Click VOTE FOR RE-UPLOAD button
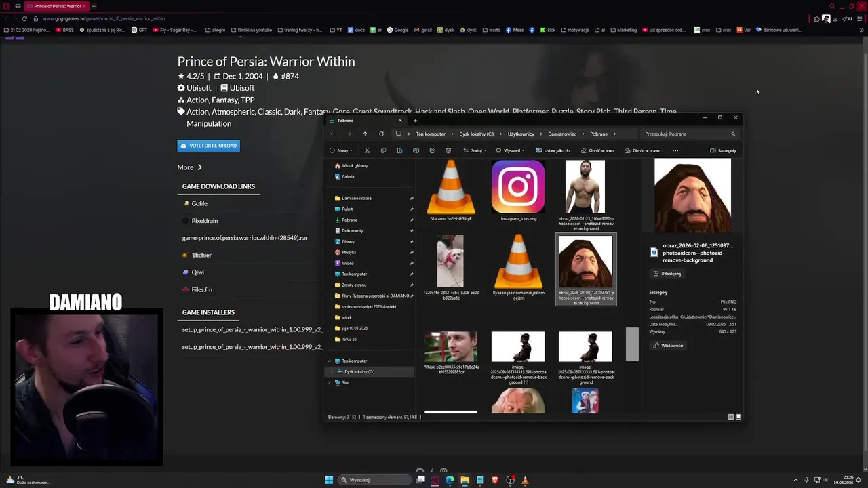This screenshot has width=868, height=488. 208,146
